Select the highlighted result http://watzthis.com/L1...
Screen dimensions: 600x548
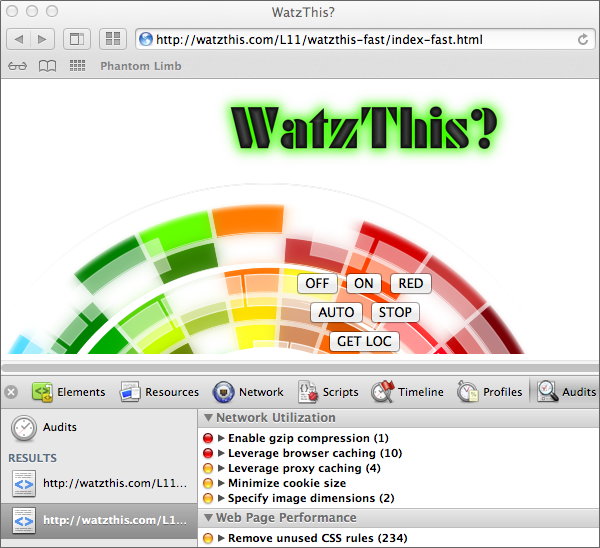[99, 521]
